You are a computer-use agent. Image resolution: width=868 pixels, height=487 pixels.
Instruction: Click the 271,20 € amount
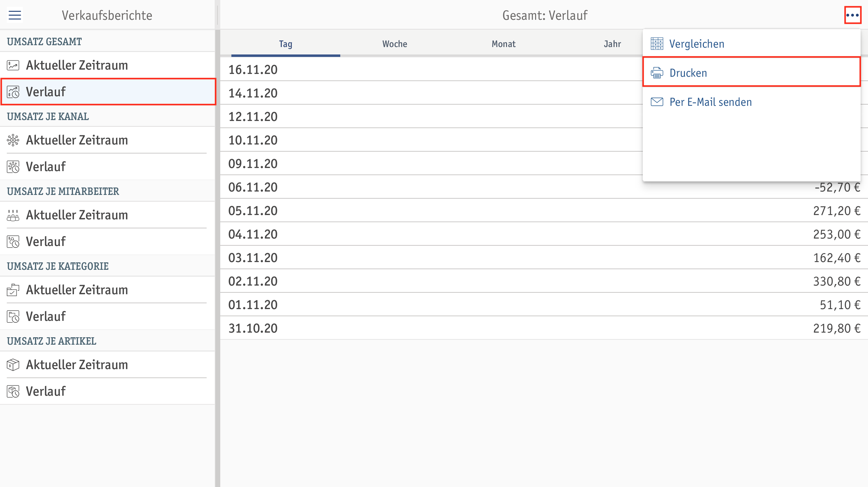click(x=837, y=211)
